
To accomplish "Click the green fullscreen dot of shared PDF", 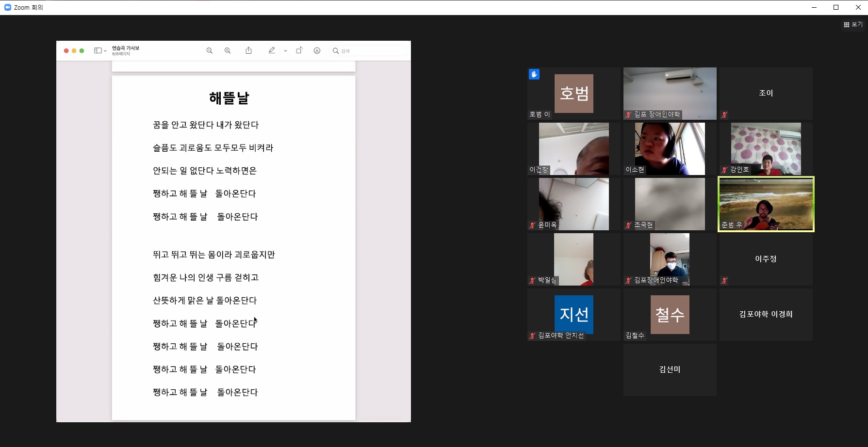I will [x=82, y=50].
